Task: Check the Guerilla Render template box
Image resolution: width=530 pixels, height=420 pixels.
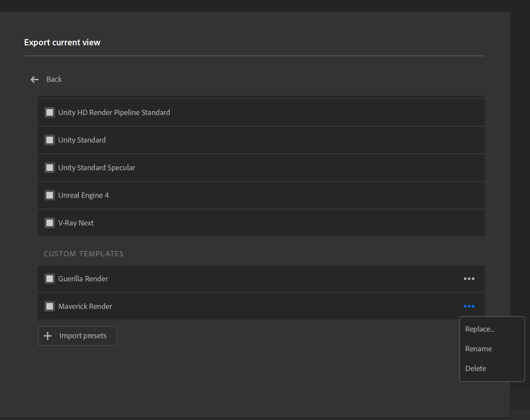Action: [x=50, y=279]
